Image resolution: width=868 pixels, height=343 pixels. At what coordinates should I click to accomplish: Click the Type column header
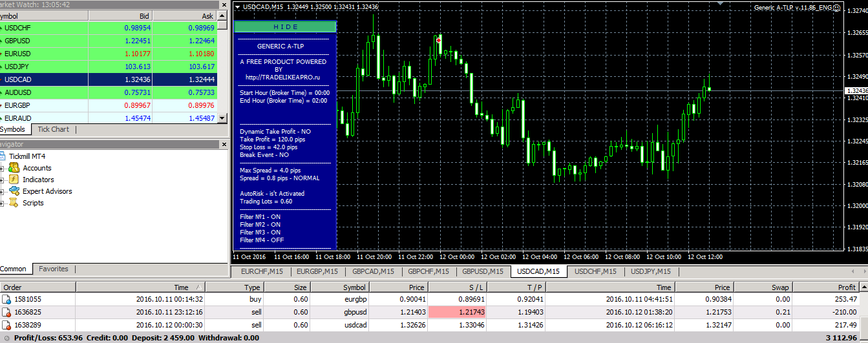(235, 287)
